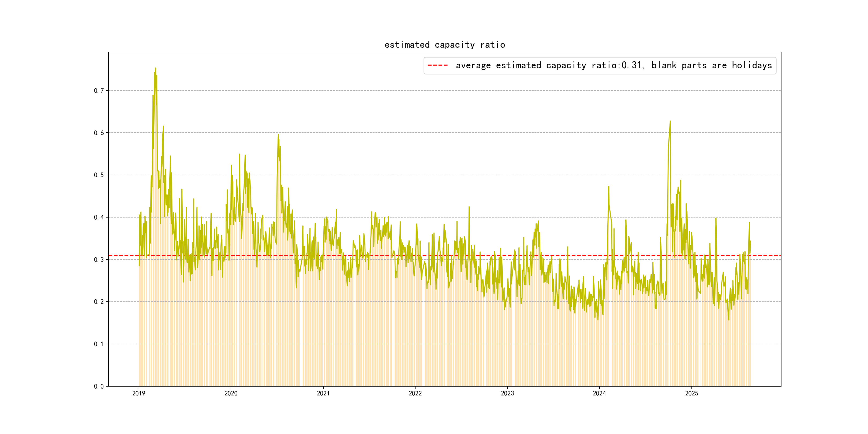Click the 2022 x-axis tick label
The height and width of the screenshot is (434, 868).
(415, 393)
